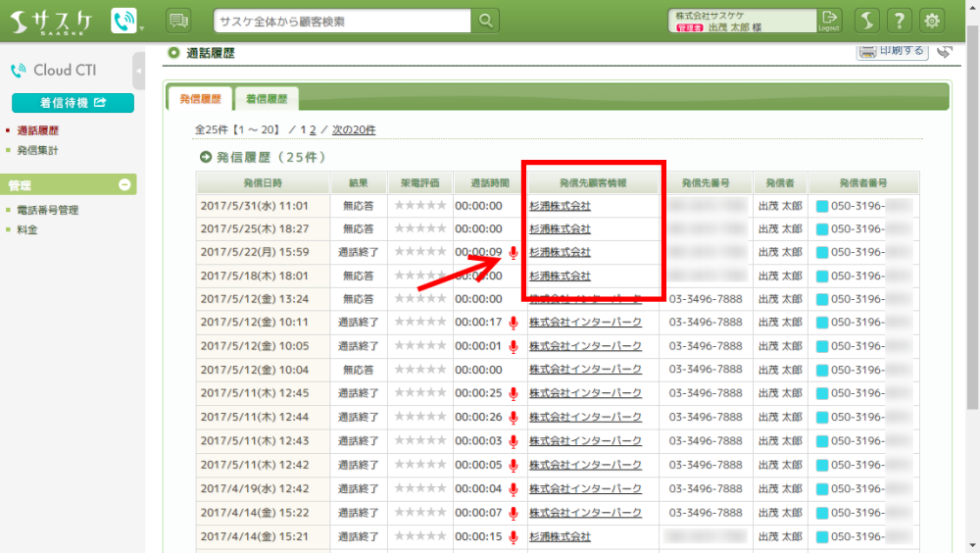Play recording for the 00:00:26 call

click(x=513, y=418)
